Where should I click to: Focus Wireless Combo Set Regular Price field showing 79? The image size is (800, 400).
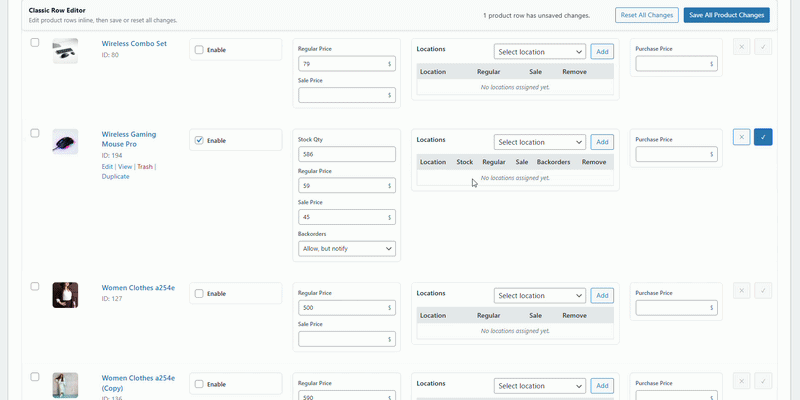point(347,64)
